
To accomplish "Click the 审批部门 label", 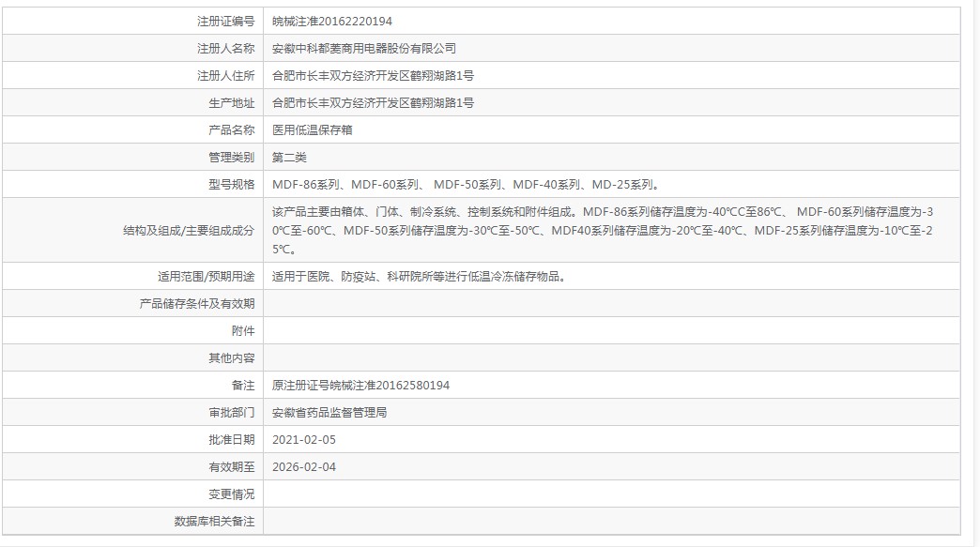I will pos(231,413).
